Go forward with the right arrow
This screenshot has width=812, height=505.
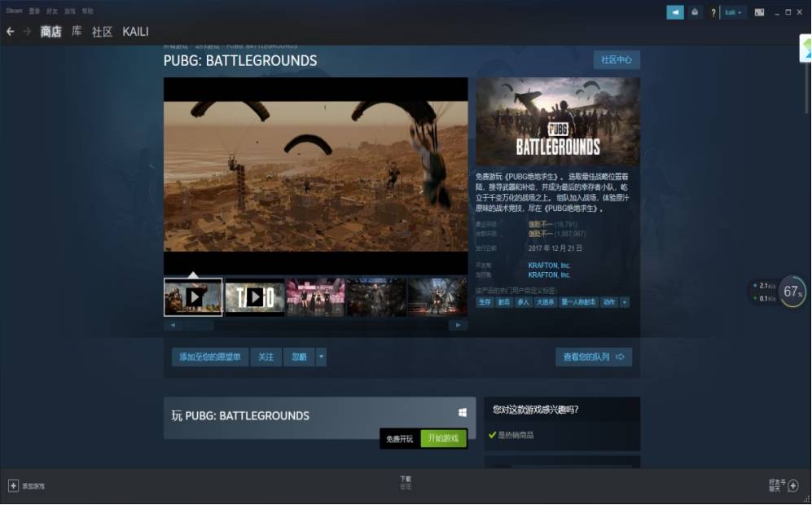[28, 32]
